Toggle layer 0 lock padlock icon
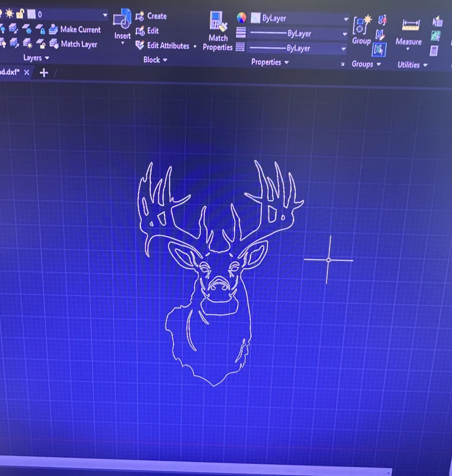 point(20,14)
